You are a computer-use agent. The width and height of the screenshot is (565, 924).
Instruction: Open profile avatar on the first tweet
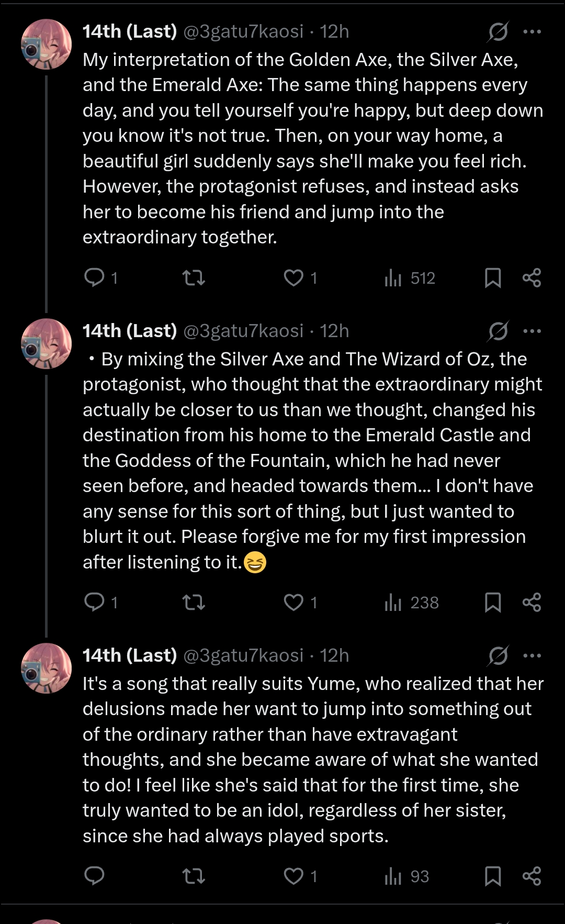point(46,44)
